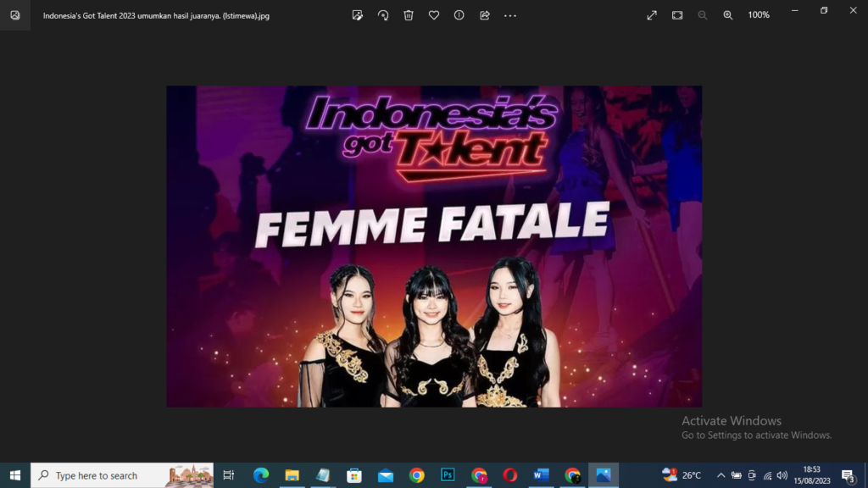Delete the photo using the trash icon
This screenshot has height=488, width=868.
click(409, 15)
